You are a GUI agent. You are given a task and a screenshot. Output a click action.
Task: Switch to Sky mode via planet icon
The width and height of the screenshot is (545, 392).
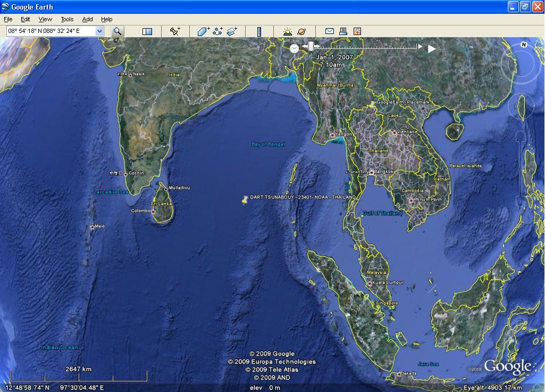click(x=301, y=31)
